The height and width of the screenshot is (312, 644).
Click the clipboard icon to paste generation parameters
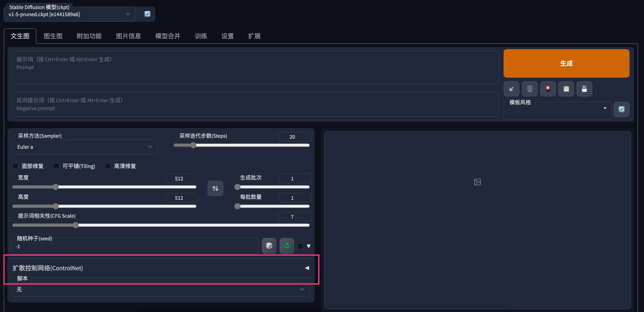click(566, 89)
